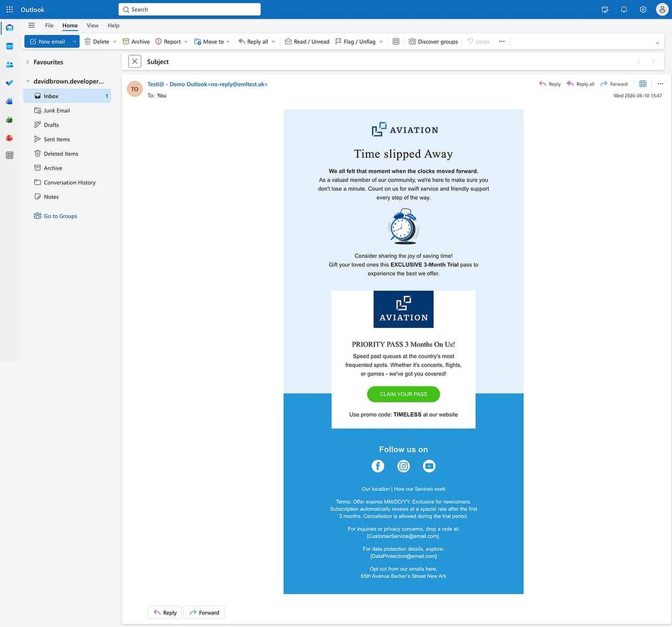Switch to the View tab
Viewport: 672px width, 627px height.
[93, 26]
